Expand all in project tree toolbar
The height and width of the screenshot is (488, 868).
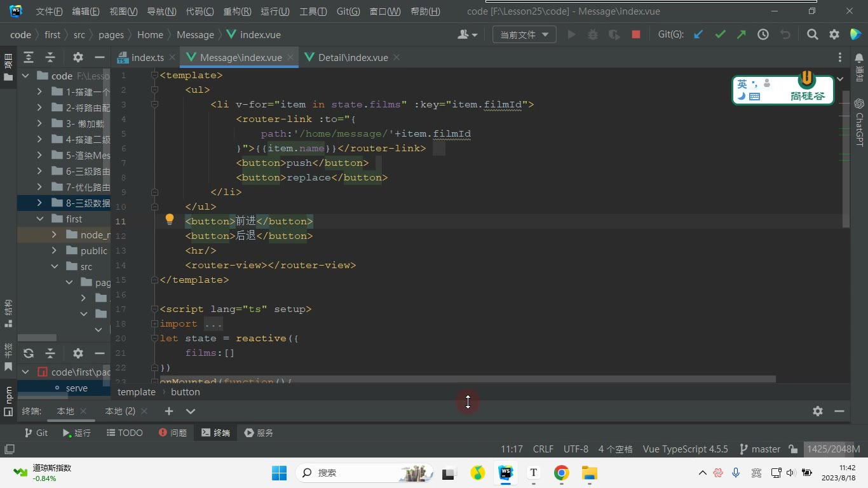(x=29, y=57)
